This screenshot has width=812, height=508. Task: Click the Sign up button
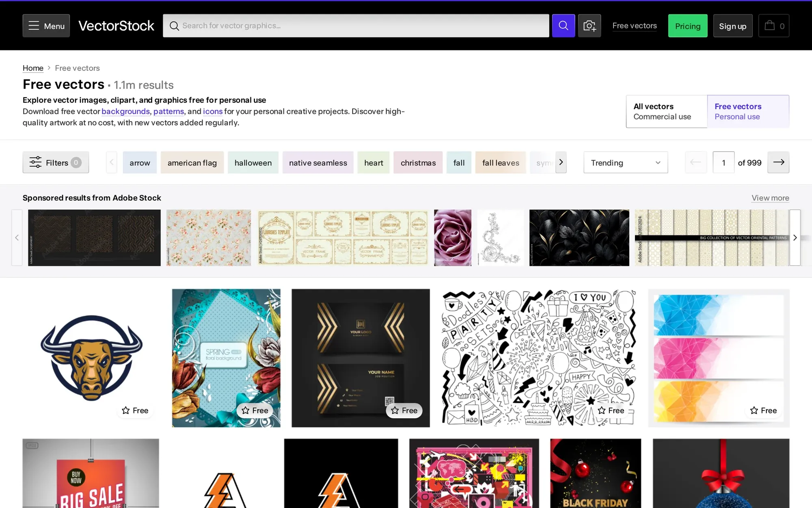coord(732,26)
